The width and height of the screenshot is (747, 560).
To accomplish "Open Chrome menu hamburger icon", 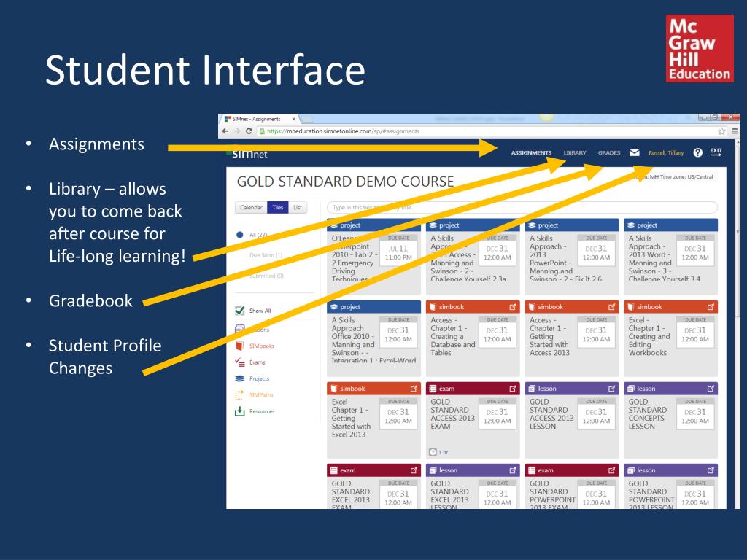I will [x=735, y=131].
